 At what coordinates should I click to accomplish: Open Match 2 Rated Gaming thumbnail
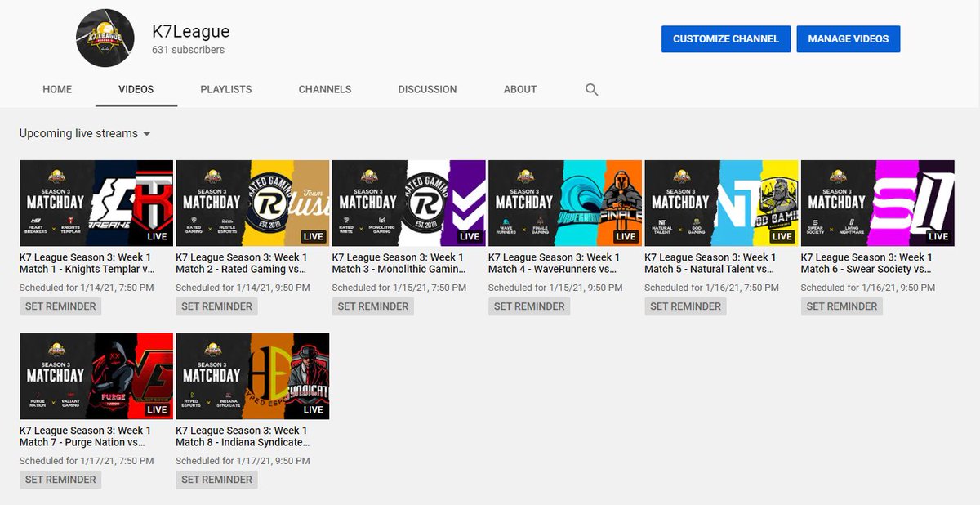(252, 203)
